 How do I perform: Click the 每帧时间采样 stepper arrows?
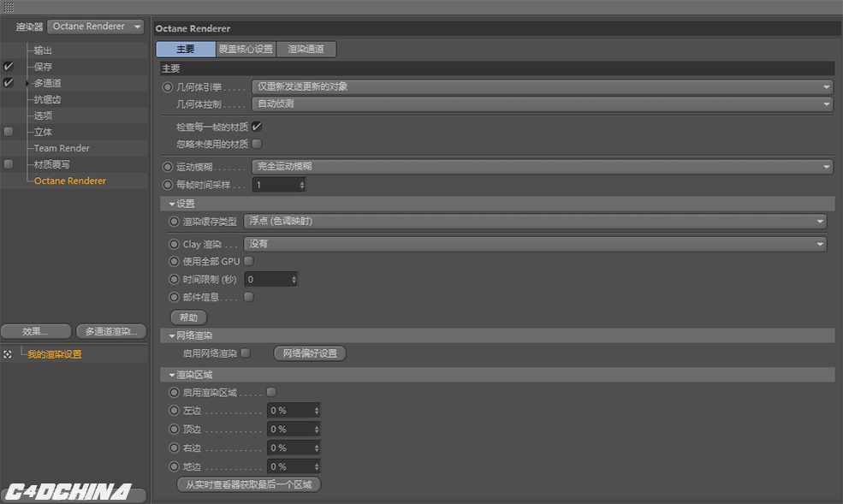pyautogui.click(x=302, y=185)
